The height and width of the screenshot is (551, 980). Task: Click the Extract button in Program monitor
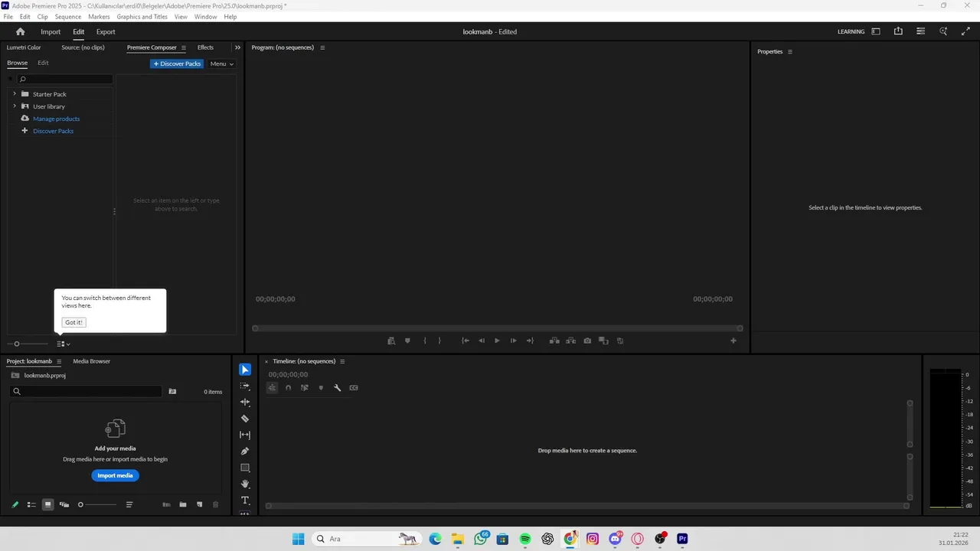[x=571, y=341]
